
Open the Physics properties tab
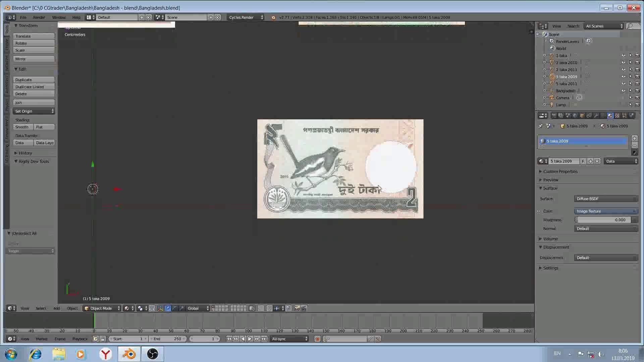coord(631,115)
